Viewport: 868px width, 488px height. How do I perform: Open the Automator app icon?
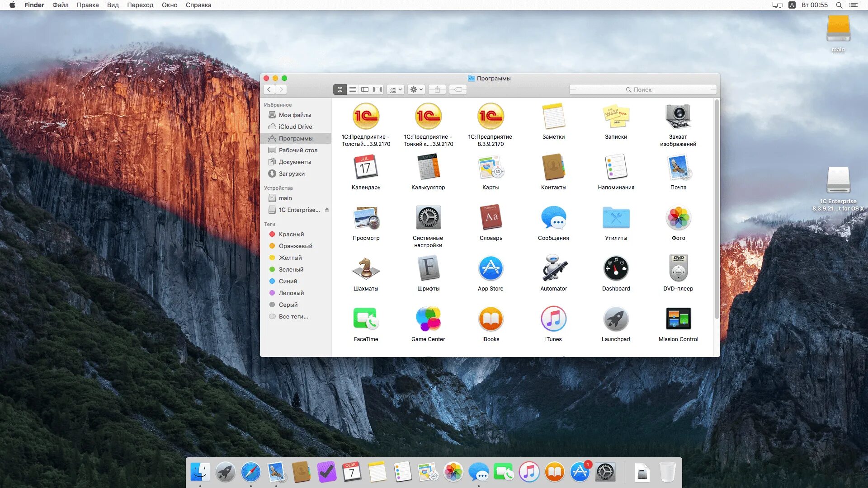pos(553,269)
